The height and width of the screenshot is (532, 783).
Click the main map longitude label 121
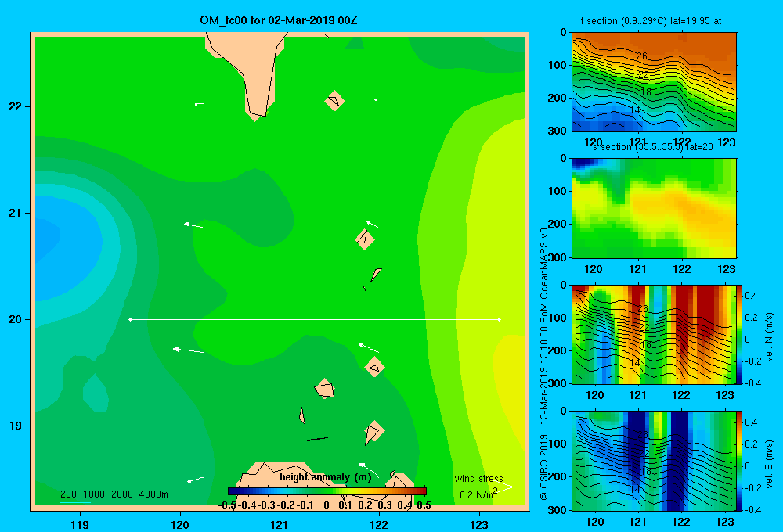280,524
